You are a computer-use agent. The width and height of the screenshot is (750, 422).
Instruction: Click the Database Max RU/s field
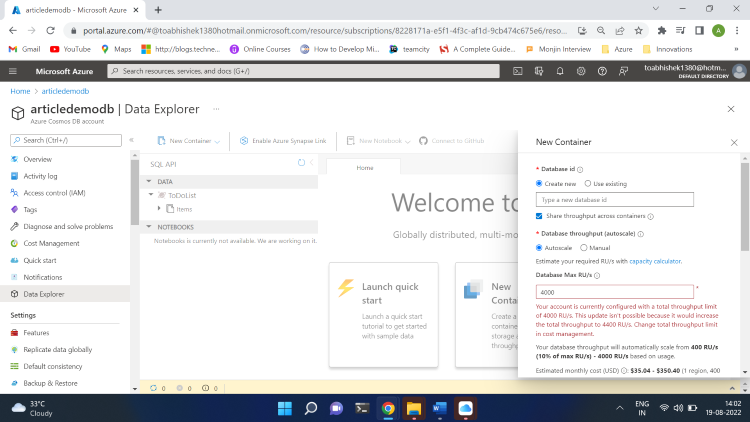click(x=615, y=292)
